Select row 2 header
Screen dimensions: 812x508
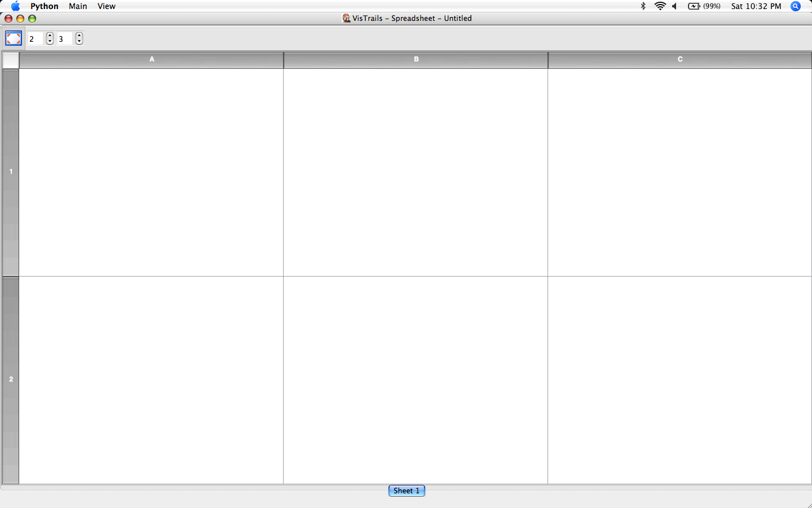click(11, 379)
